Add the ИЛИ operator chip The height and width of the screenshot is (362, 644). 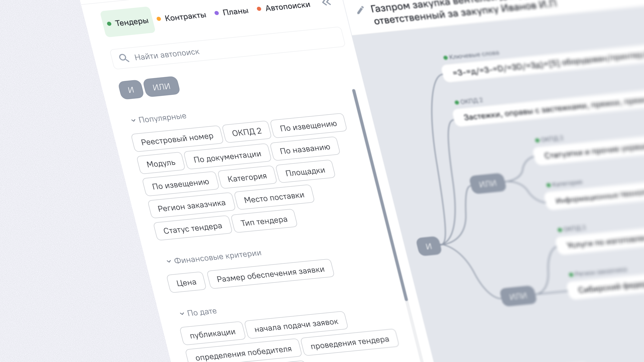162,87
